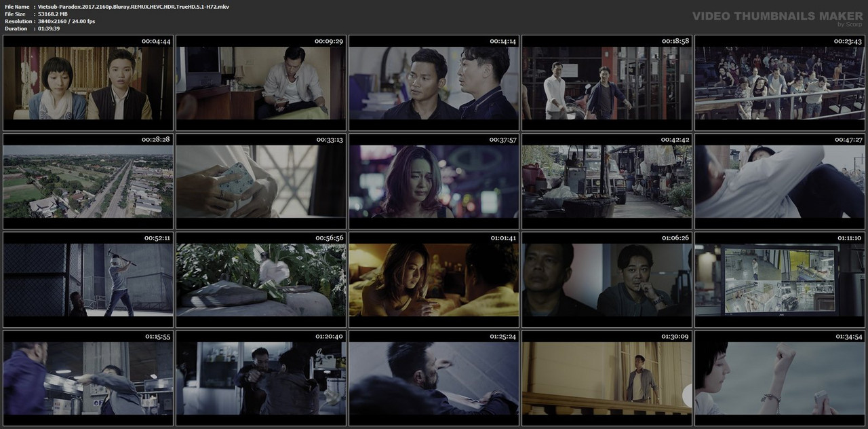The width and height of the screenshot is (868, 429).
Task: Click the thumbnail timestamped 00:52:11
Action: tap(88, 280)
